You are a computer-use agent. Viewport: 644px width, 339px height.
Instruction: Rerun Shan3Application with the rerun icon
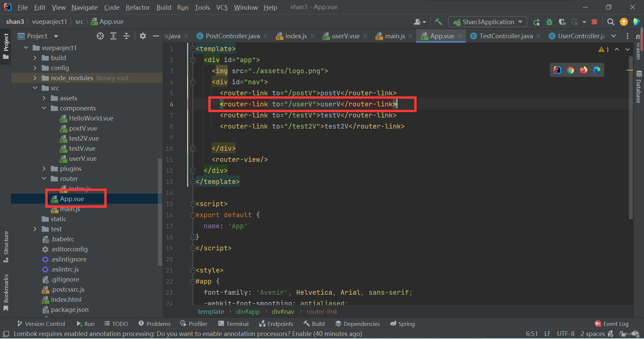[x=537, y=22]
